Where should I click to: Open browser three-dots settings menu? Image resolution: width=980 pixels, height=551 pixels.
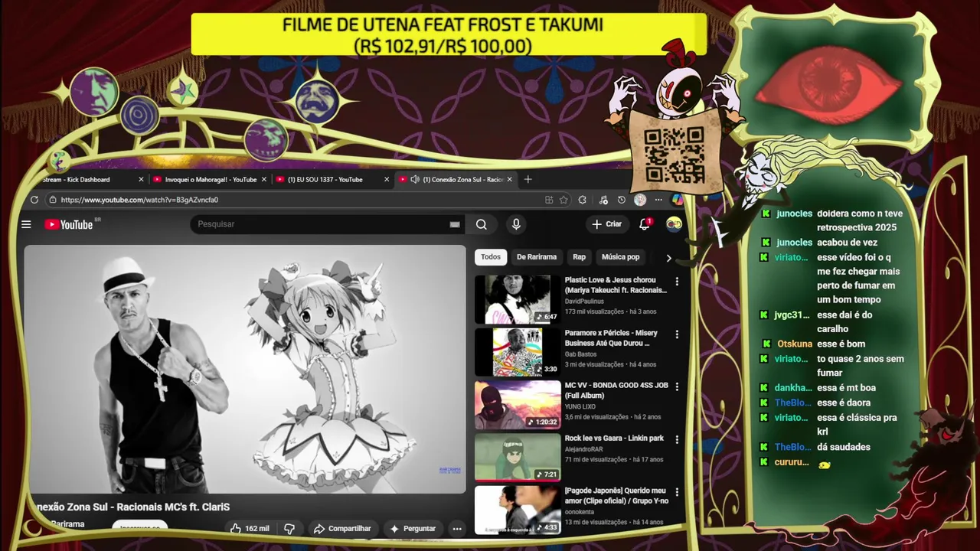658,200
